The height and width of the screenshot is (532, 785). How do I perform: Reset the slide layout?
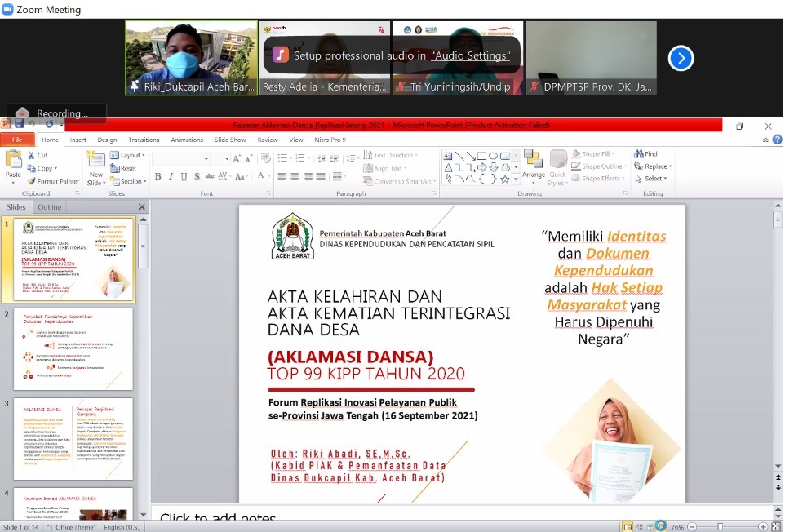coord(123,168)
